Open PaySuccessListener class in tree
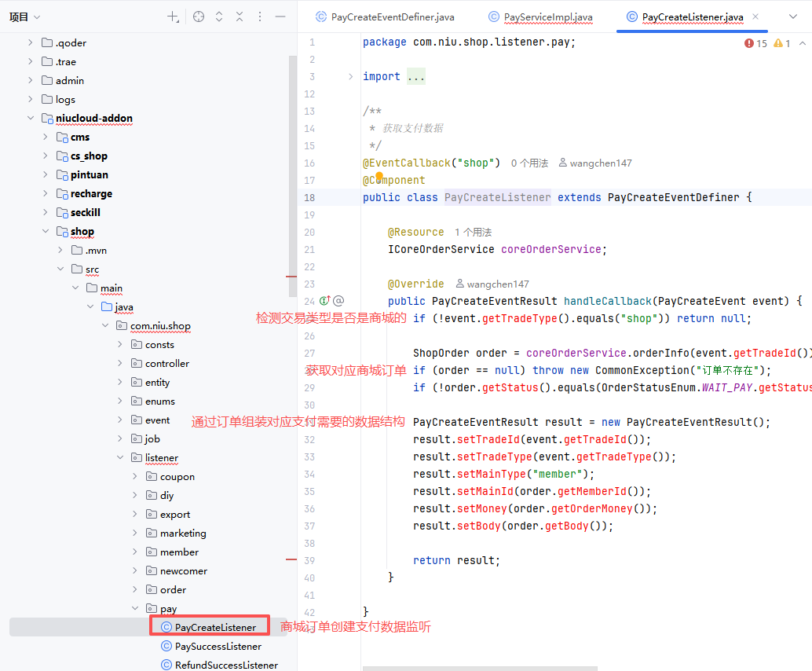812x671 pixels. point(218,647)
